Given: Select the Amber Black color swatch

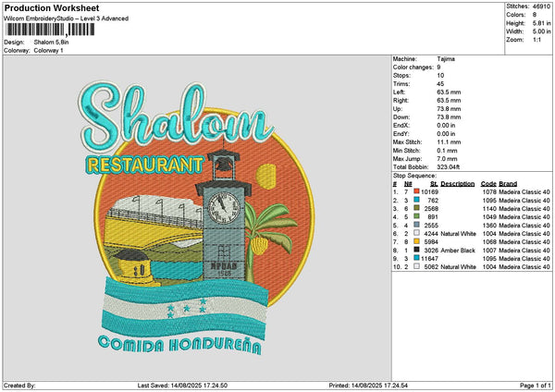Looking at the screenshot, I should coord(415,250).
